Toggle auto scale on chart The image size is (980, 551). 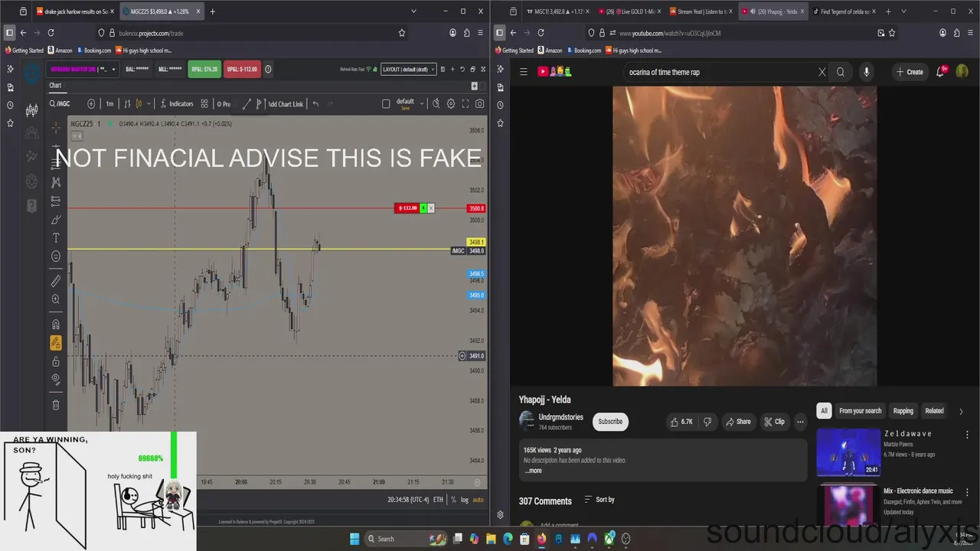click(x=478, y=500)
